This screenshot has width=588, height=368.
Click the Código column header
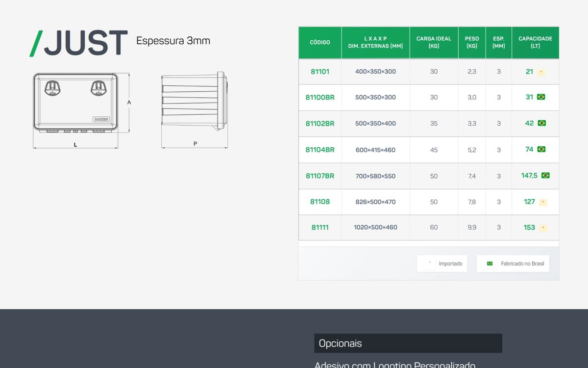click(x=320, y=43)
